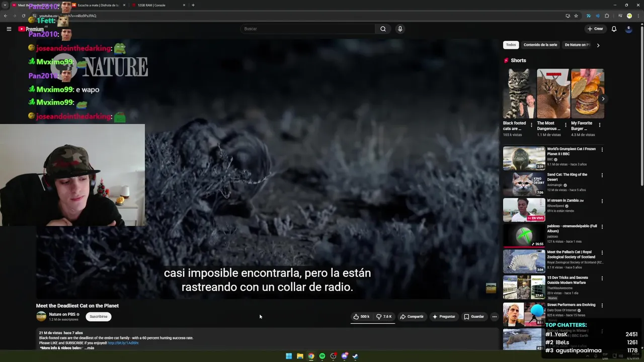Open File Explorer from taskbar
Screen dimensions: 644x362
(300, 356)
